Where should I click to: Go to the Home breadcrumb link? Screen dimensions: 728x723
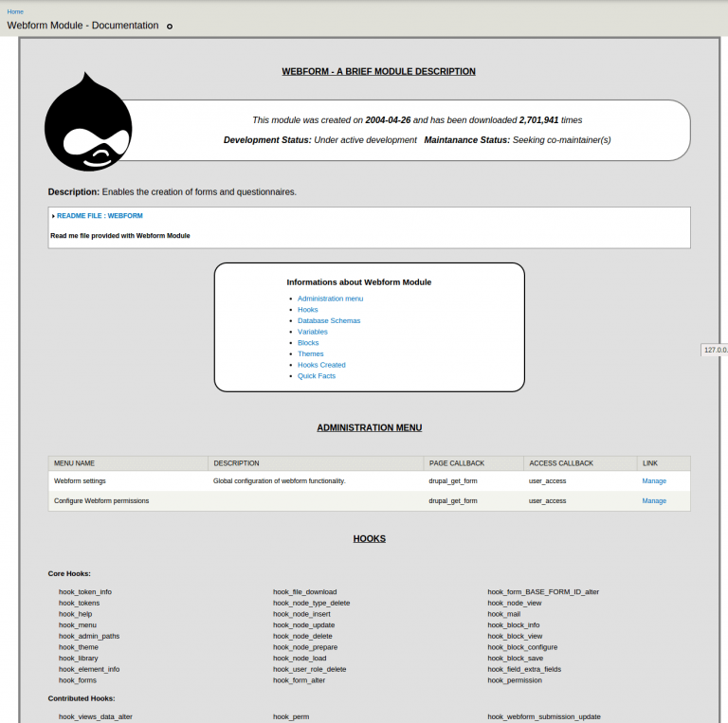coord(15,11)
